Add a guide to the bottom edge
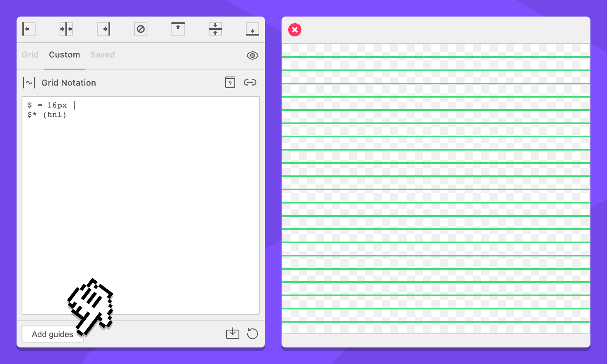 click(x=252, y=29)
